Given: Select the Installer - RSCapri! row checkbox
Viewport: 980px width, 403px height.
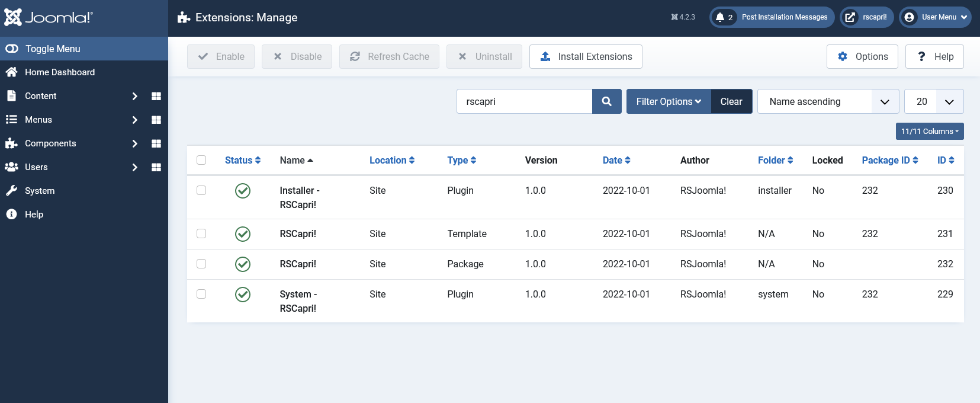Looking at the screenshot, I should (x=201, y=190).
